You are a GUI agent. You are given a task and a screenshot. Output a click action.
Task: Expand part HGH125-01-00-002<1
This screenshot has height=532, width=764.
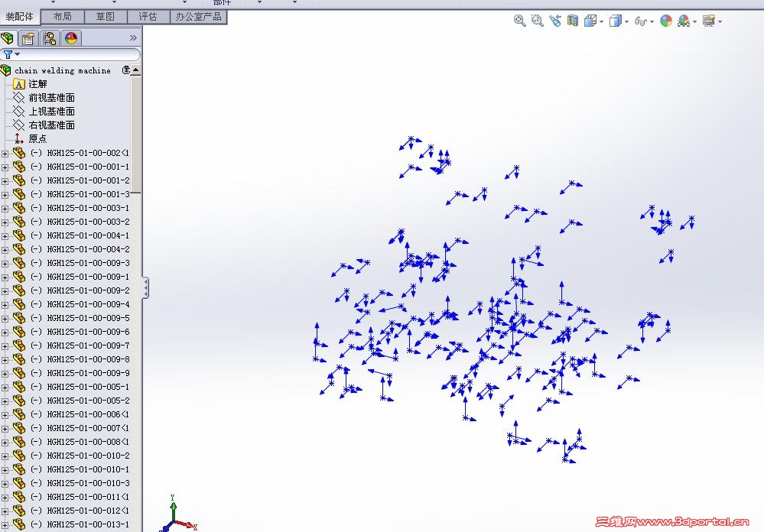[5, 154]
